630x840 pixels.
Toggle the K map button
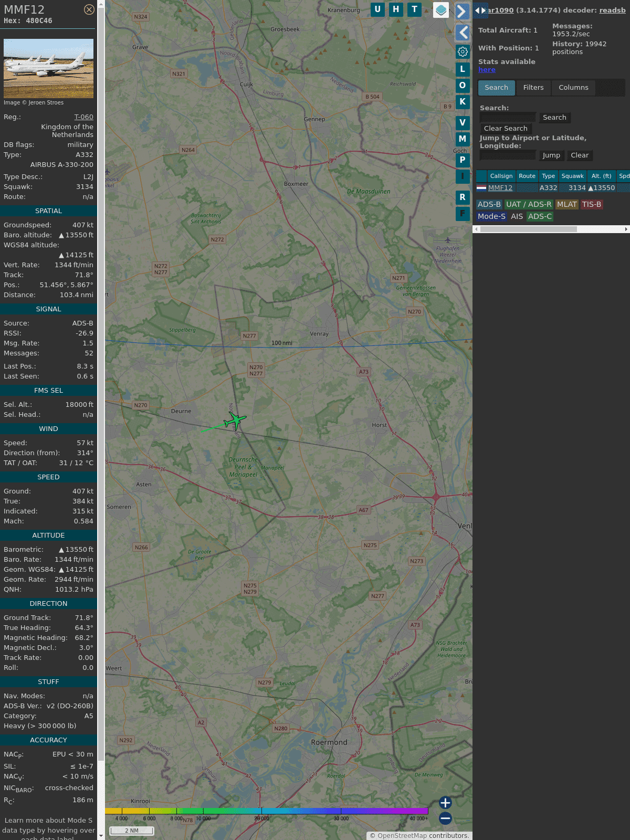[463, 102]
